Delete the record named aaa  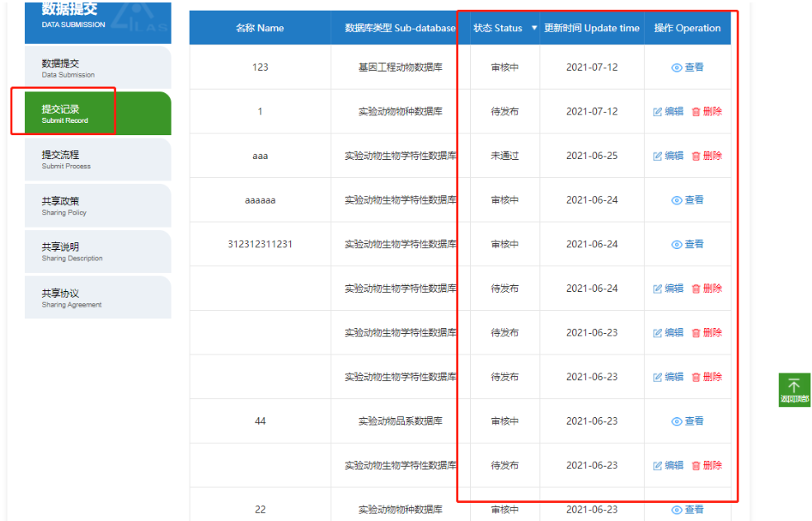pos(696,156)
